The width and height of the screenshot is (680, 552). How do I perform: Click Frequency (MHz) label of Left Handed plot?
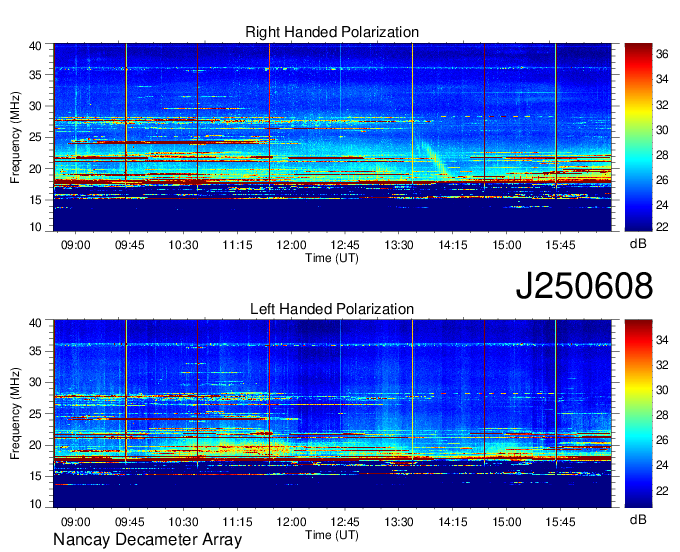15,414
